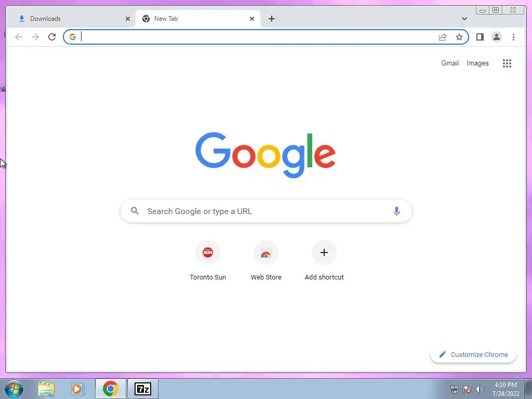Viewport: 532px width, 399px height.
Task: Minimize the Chrome window
Action: pyautogui.click(x=483, y=10)
